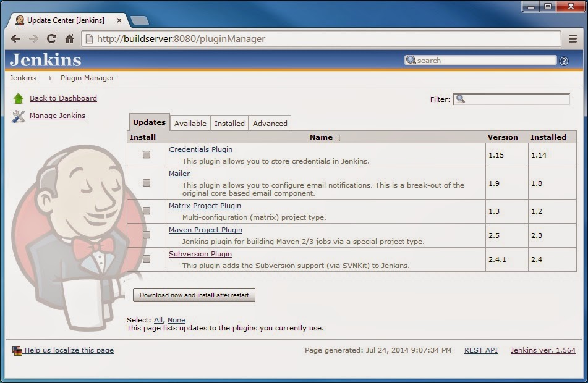Click the green up arrow dashboard icon

[x=18, y=99]
